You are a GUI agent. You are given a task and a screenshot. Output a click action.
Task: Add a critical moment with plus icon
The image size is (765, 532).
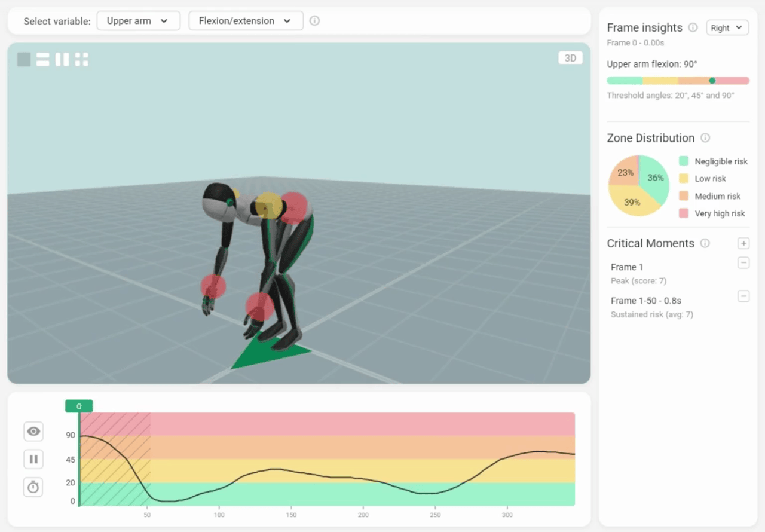(743, 243)
